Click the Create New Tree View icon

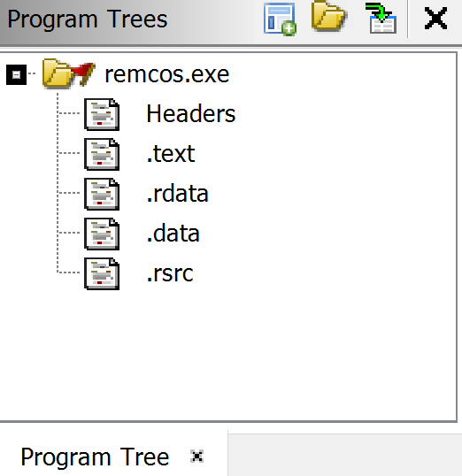coord(280,19)
